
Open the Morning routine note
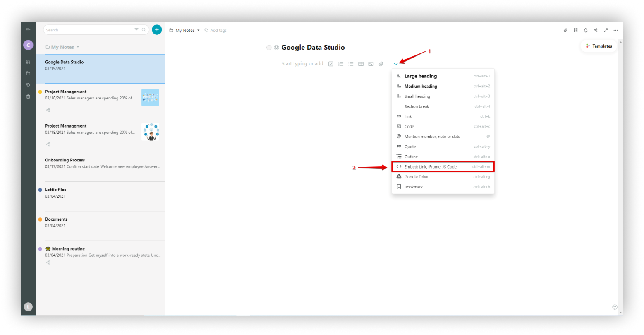point(101,255)
